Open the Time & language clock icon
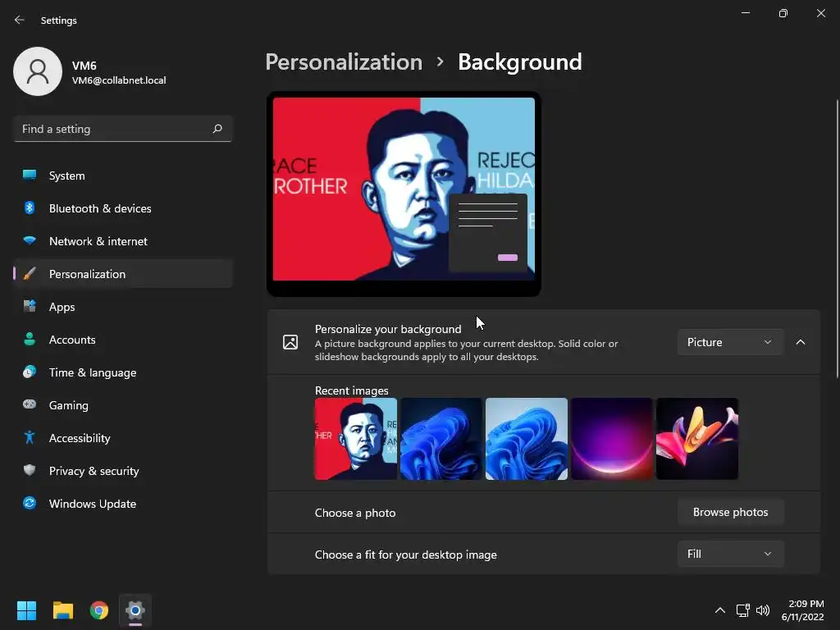840x630 pixels. (x=30, y=372)
